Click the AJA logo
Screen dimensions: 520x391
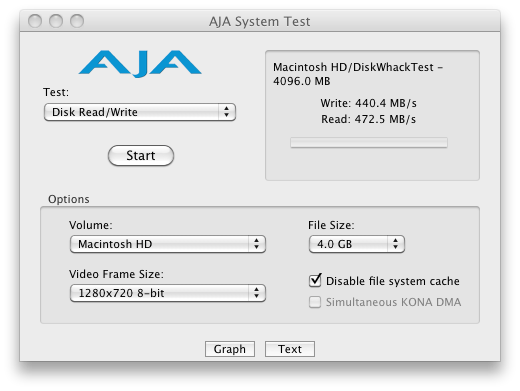(x=140, y=63)
